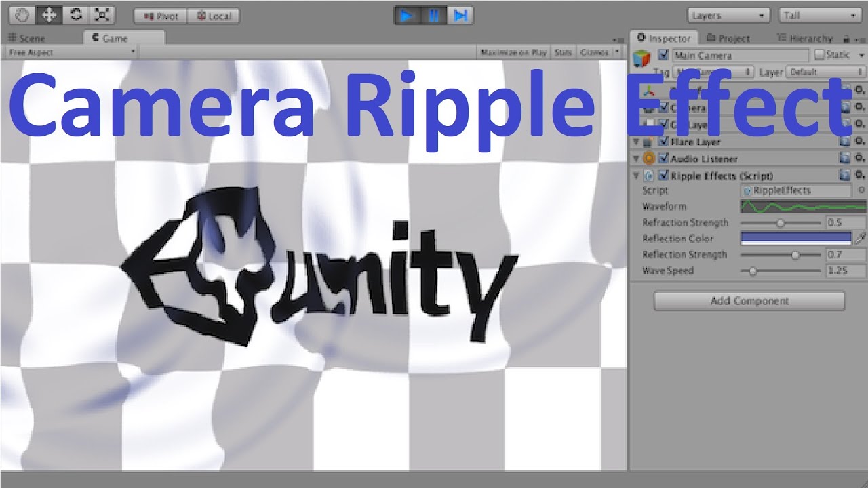The width and height of the screenshot is (868, 488).
Task: Click the Ripple Effects script icon
Action: [x=650, y=176]
